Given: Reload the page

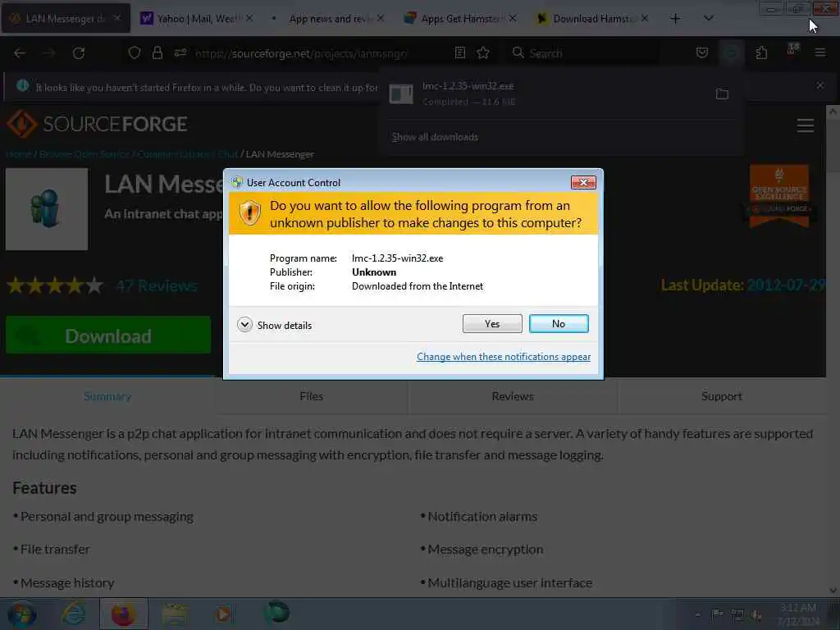Looking at the screenshot, I should 79,53.
